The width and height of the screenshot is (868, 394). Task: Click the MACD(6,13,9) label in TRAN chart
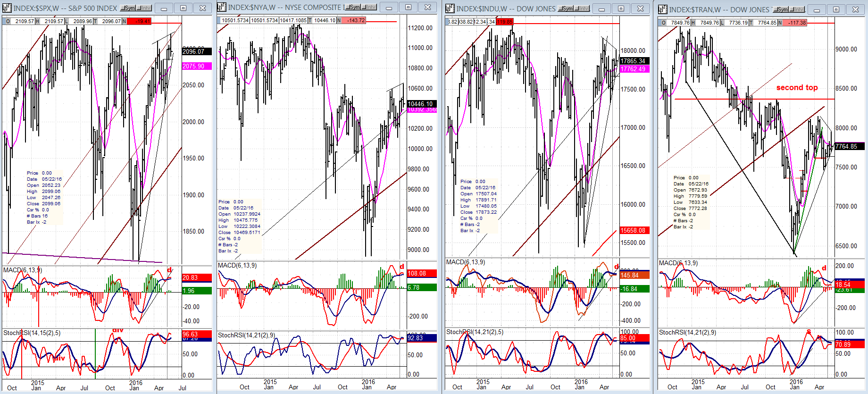(x=678, y=263)
